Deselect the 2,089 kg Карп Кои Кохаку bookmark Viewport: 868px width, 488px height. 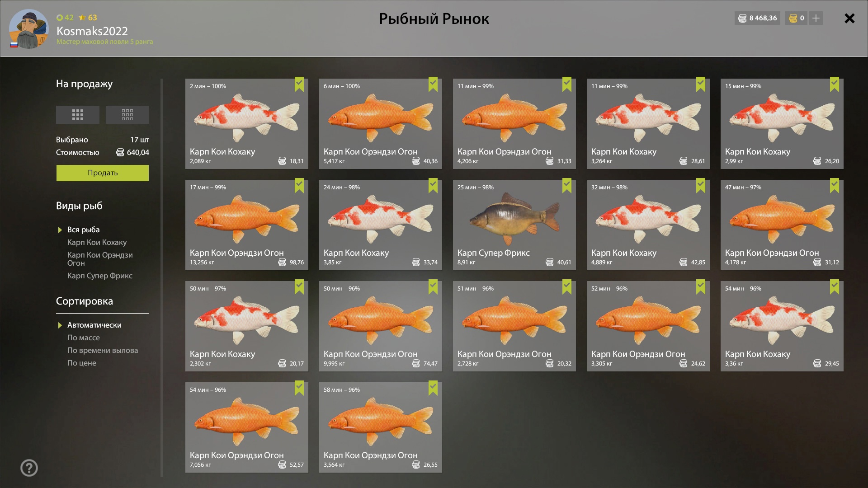[299, 84]
